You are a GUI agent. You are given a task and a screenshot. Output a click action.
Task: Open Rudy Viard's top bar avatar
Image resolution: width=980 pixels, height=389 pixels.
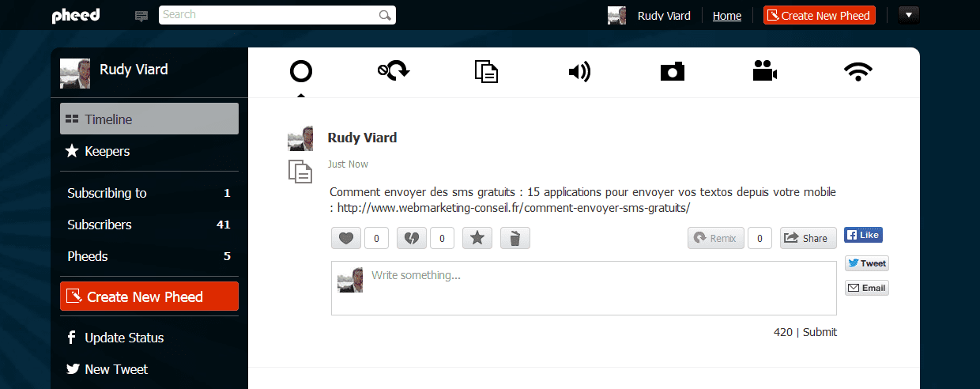coord(616,16)
